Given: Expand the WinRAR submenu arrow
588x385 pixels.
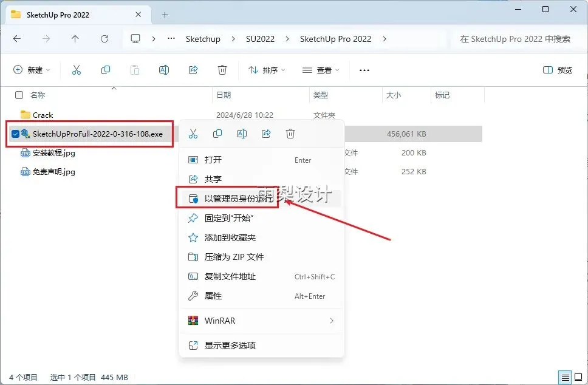Looking at the screenshot, I should pos(332,321).
